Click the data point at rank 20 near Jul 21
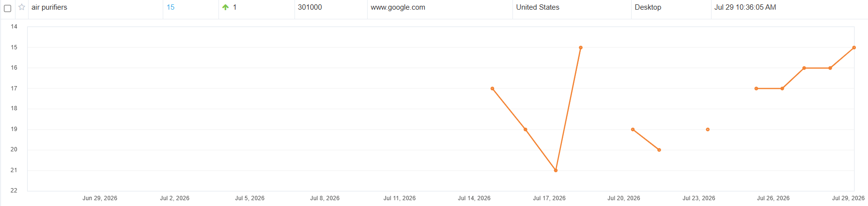 coord(659,150)
